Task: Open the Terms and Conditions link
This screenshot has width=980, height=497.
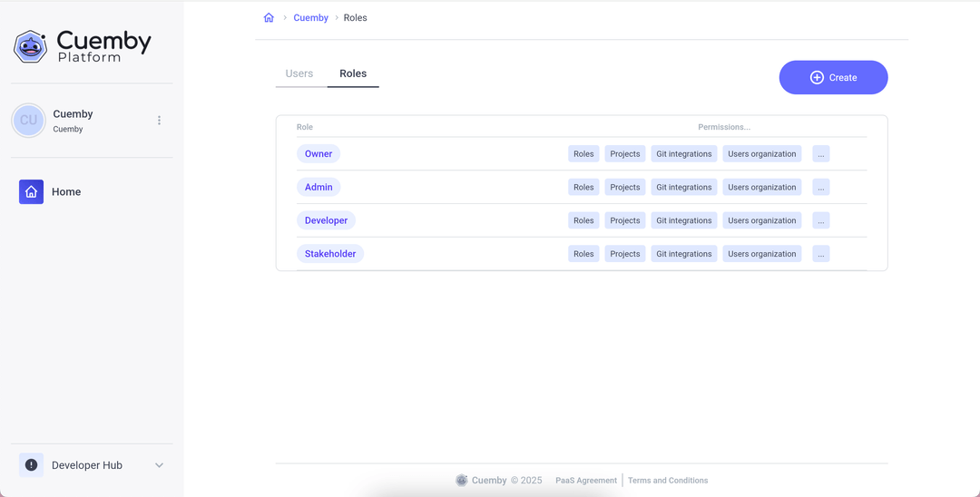Action: [x=668, y=481]
